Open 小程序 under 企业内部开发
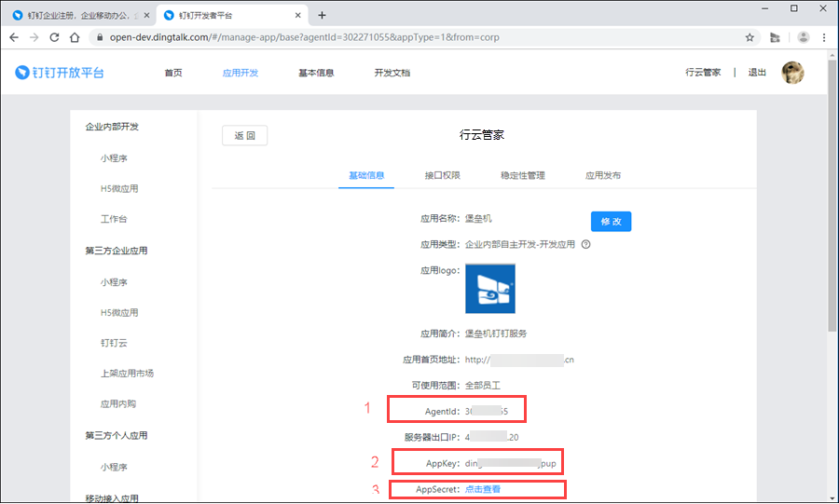The height and width of the screenshot is (504, 839). click(x=114, y=158)
